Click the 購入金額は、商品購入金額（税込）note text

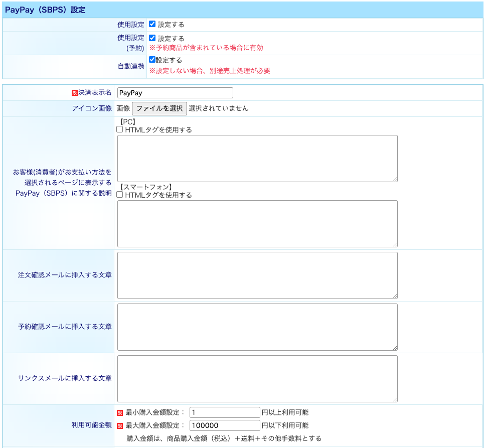(x=224, y=438)
